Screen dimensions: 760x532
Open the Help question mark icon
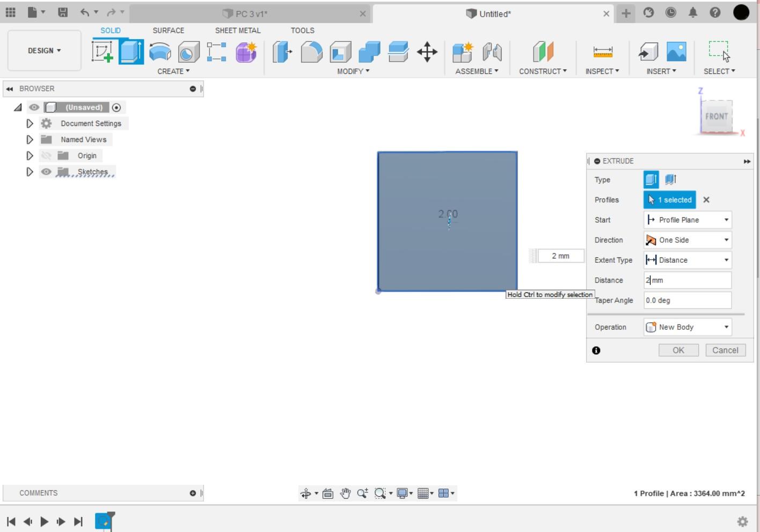(x=715, y=12)
